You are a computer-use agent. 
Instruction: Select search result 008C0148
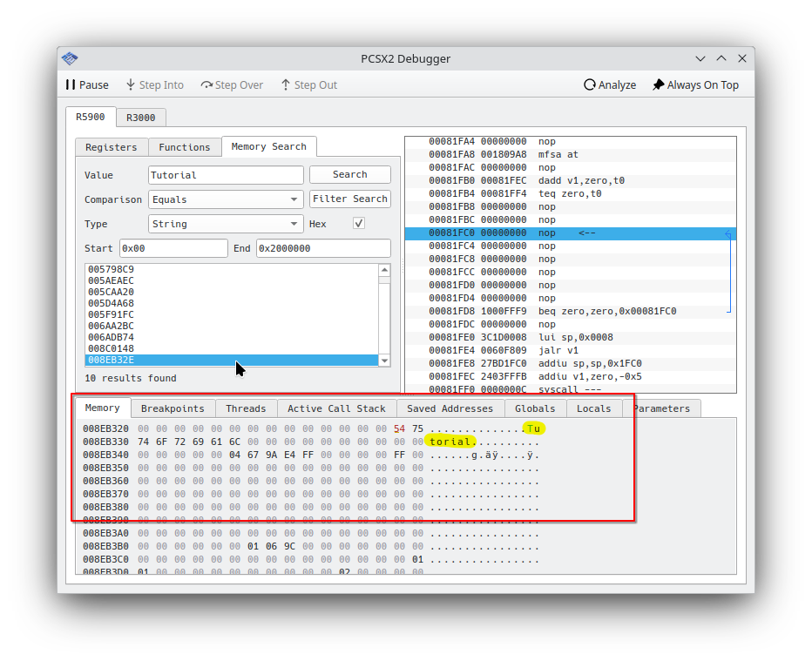(232, 349)
